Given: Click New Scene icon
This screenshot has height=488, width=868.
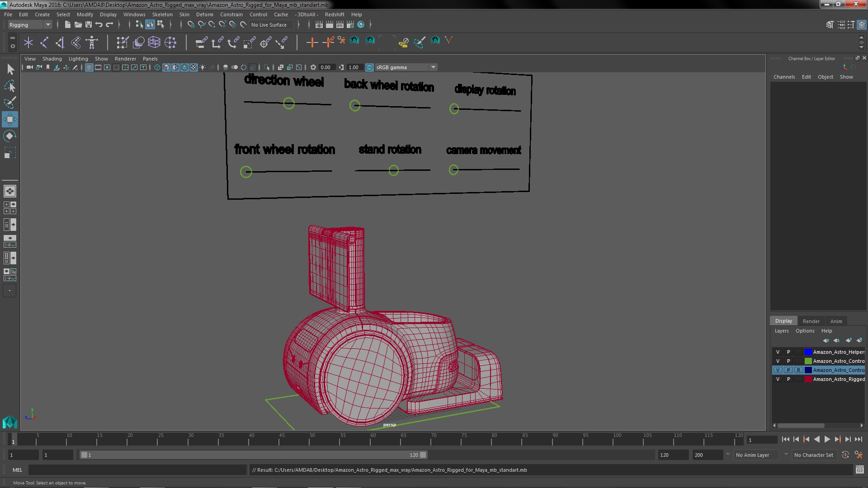Looking at the screenshot, I should pyautogui.click(x=67, y=25).
